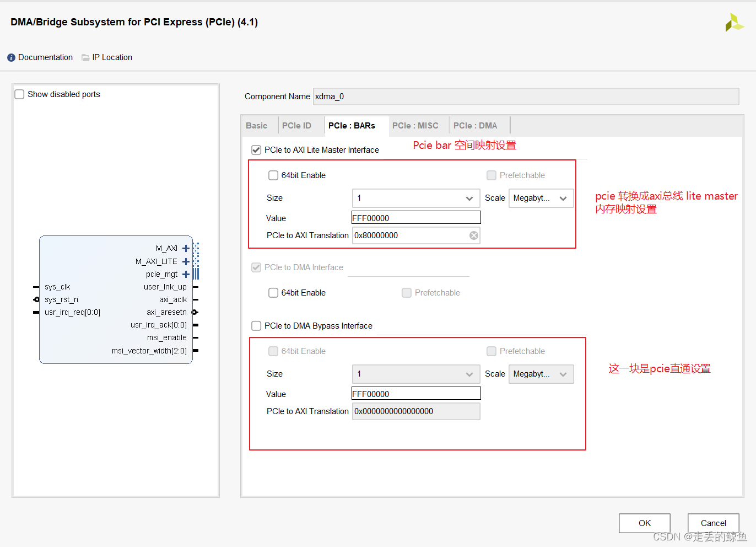Select the sys_rst_n port label
The image size is (756, 547).
click(61, 299)
